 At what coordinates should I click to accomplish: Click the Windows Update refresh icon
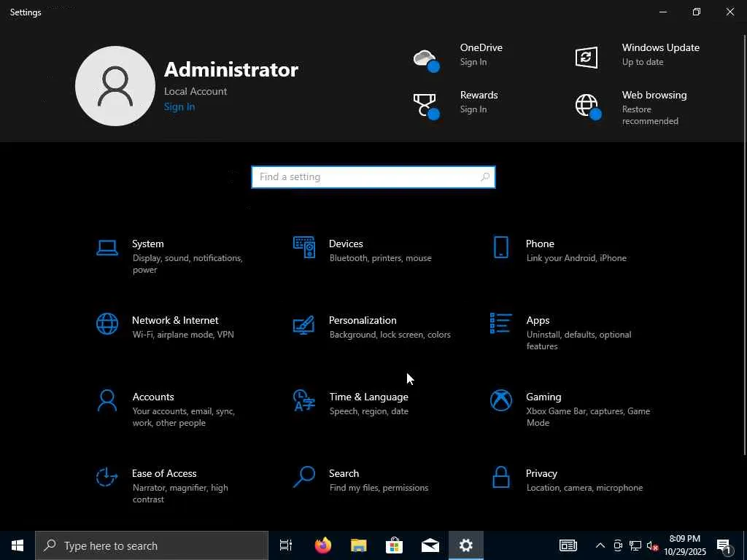587,58
